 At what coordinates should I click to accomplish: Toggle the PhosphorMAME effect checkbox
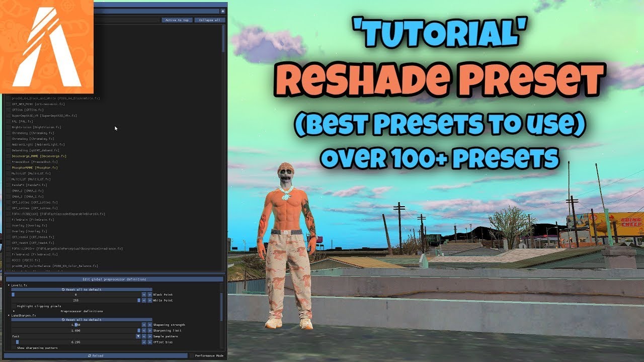pyautogui.click(x=8, y=167)
